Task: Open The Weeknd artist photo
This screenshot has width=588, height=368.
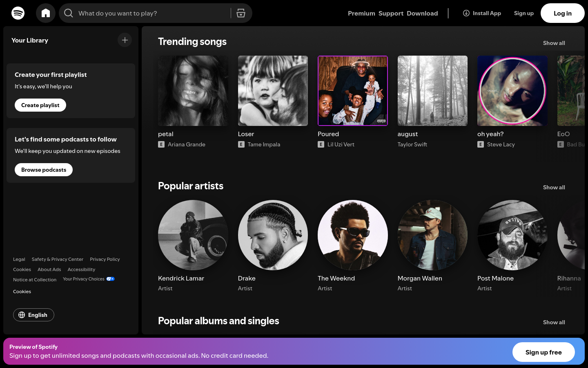Action: pyautogui.click(x=353, y=235)
